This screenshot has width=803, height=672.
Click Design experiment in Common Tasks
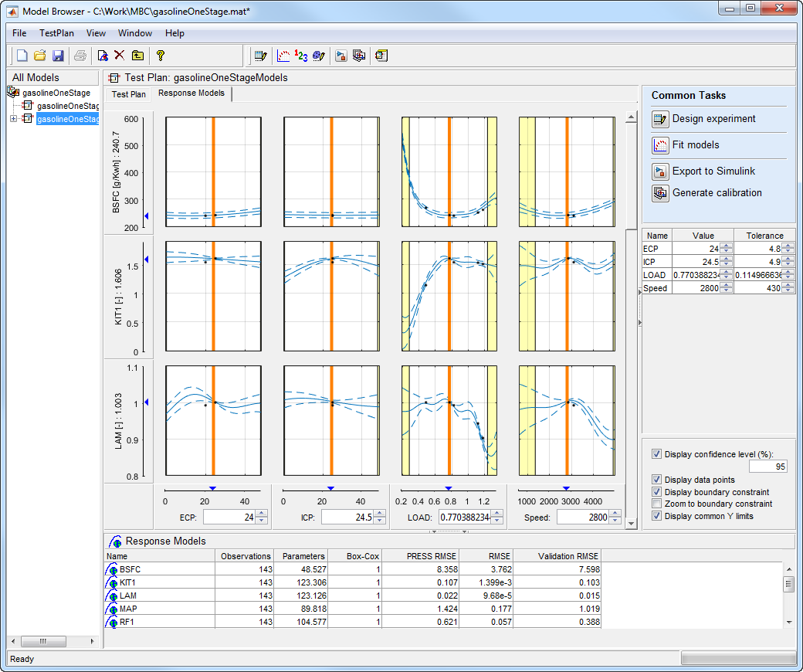713,119
